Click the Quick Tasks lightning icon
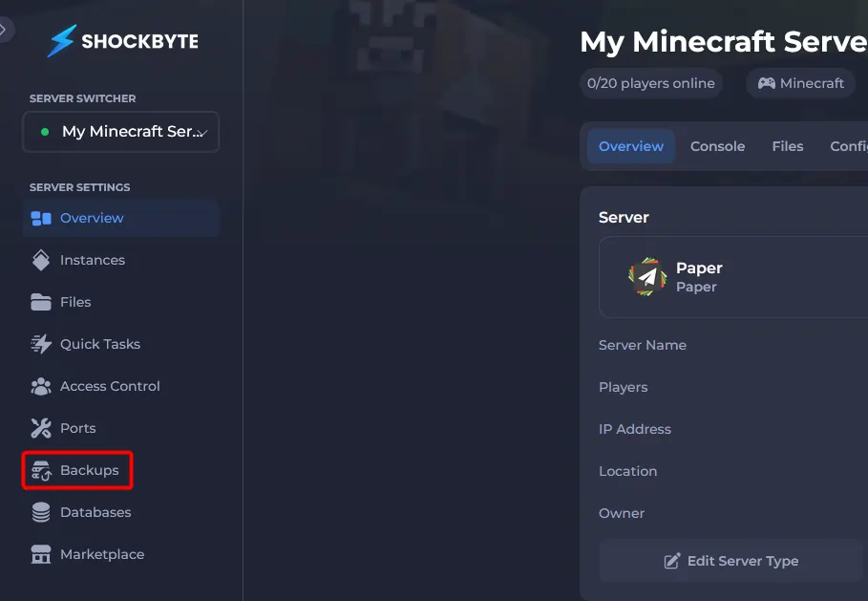The width and height of the screenshot is (868, 601). click(x=41, y=344)
